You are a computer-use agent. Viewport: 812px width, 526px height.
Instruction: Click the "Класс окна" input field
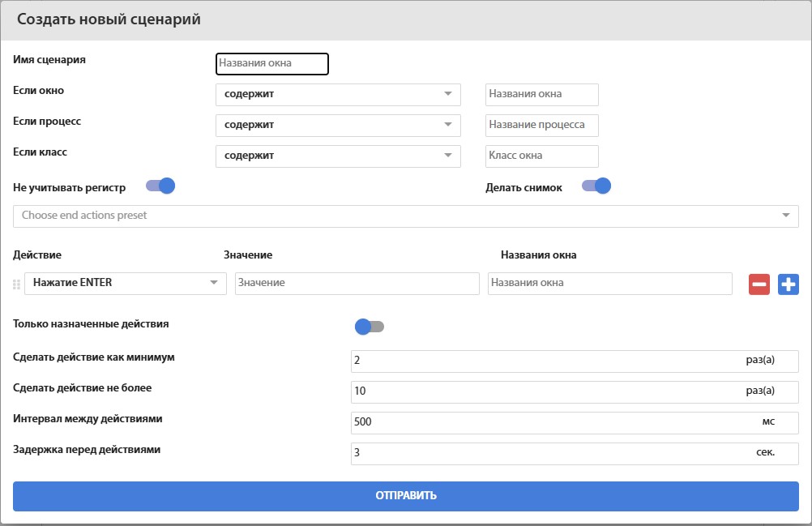[541, 156]
